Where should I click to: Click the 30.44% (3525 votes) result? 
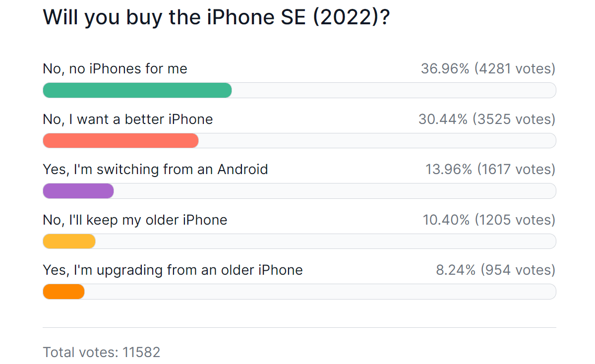point(487,119)
